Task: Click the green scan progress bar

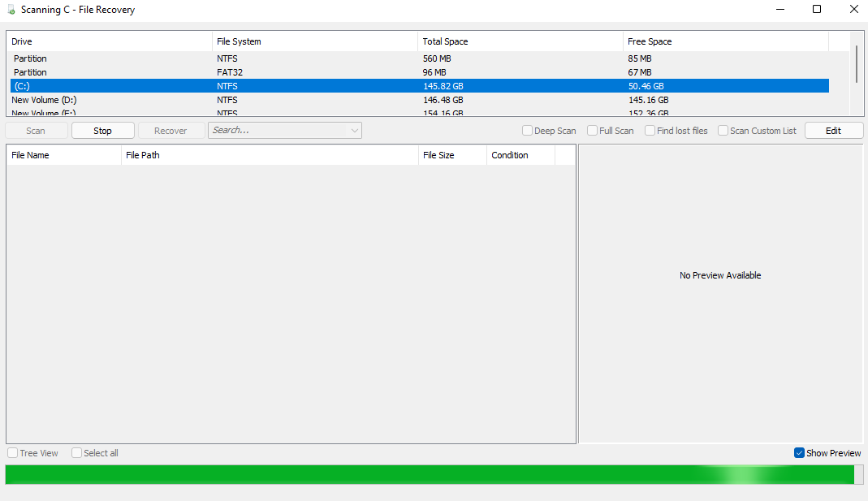Action: 434,474
